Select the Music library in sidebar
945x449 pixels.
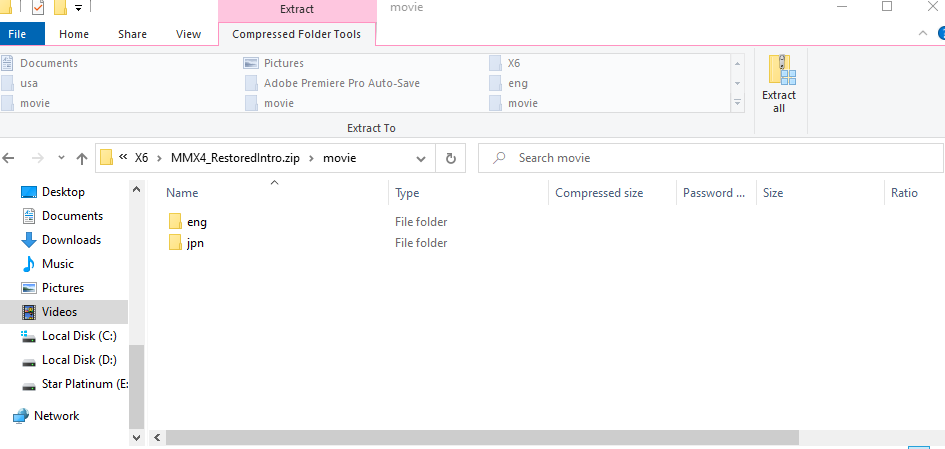click(58, 264)
